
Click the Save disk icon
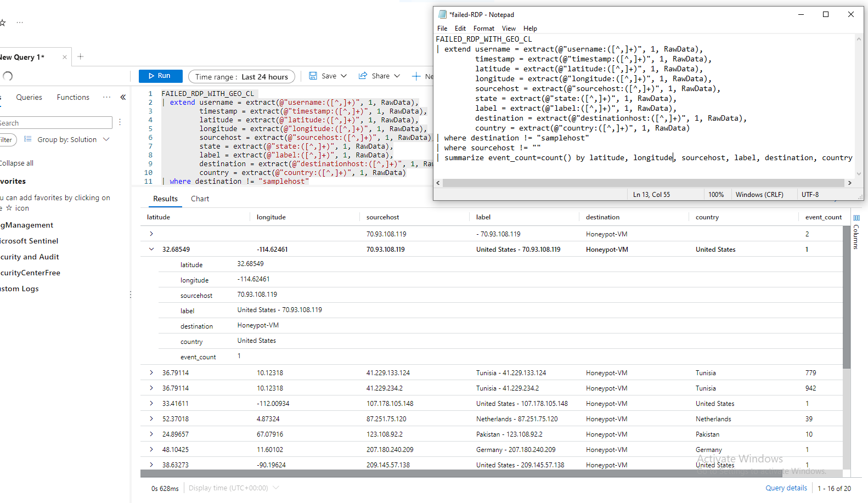click(313, 76)
